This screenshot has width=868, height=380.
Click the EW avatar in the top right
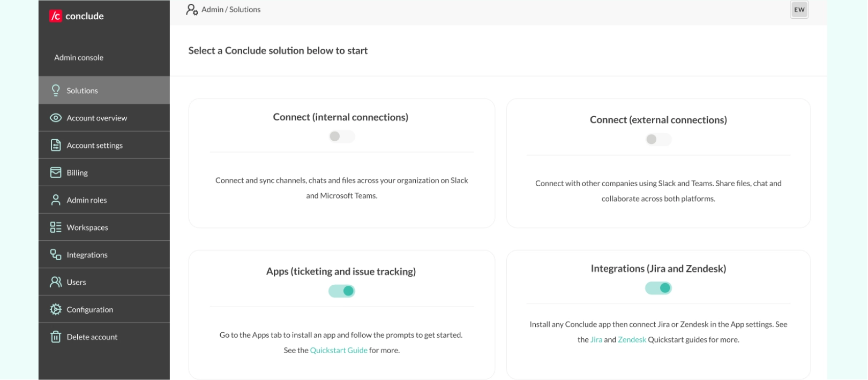click(799, 10)
